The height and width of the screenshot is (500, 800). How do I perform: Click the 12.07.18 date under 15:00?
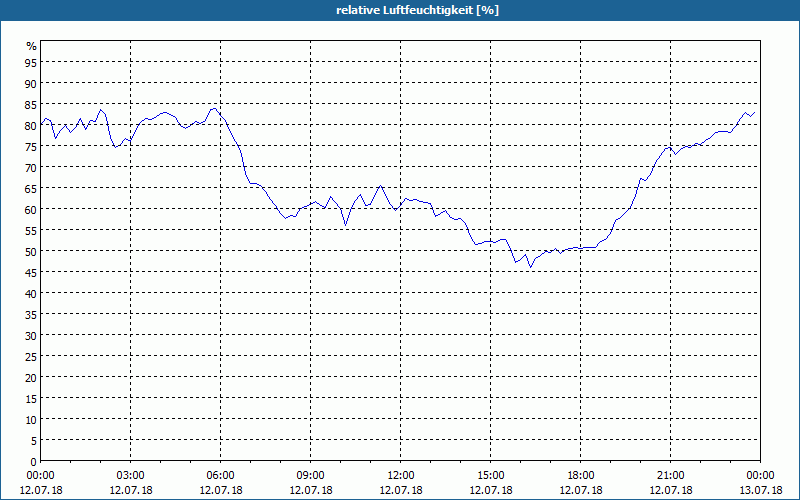click(490, 490)
